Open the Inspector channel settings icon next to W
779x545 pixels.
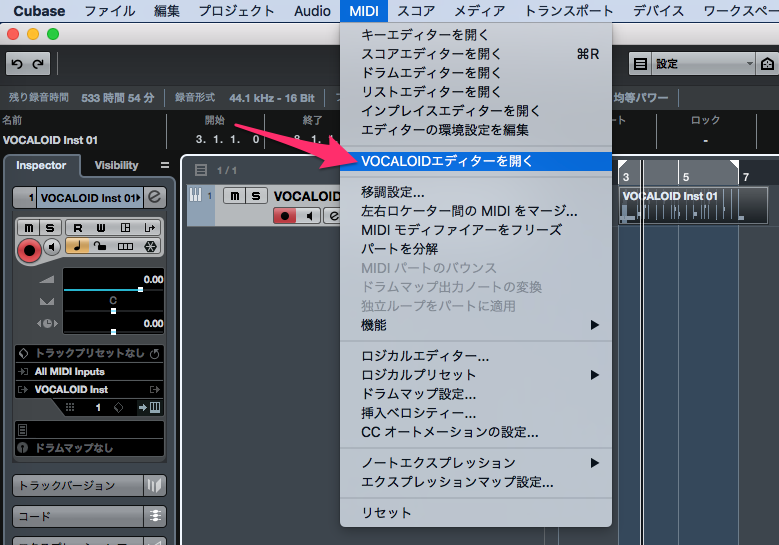click(125, 228)
